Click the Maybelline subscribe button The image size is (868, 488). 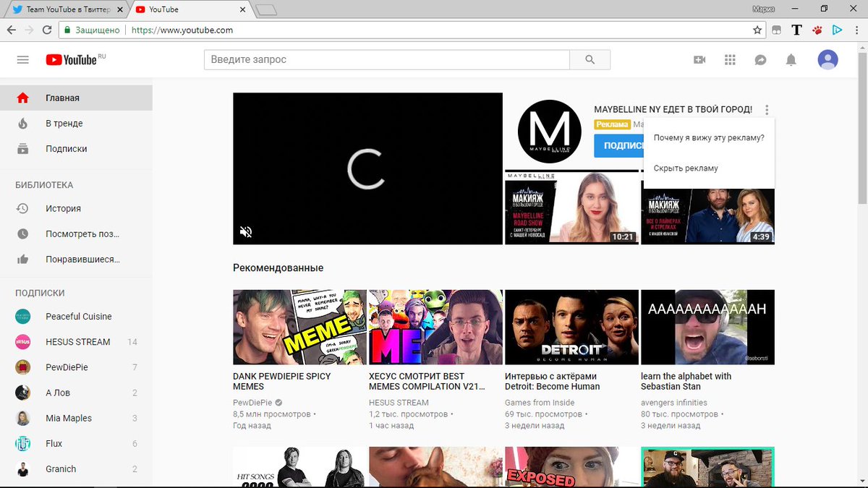(x=619, y=145)
